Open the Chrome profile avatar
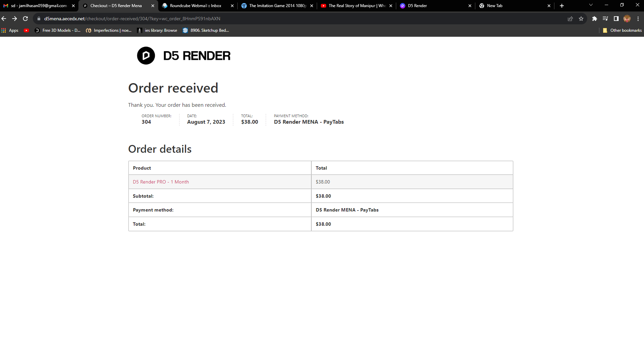The width and height of the screenshot is (644, 345). tap(627, 19)
